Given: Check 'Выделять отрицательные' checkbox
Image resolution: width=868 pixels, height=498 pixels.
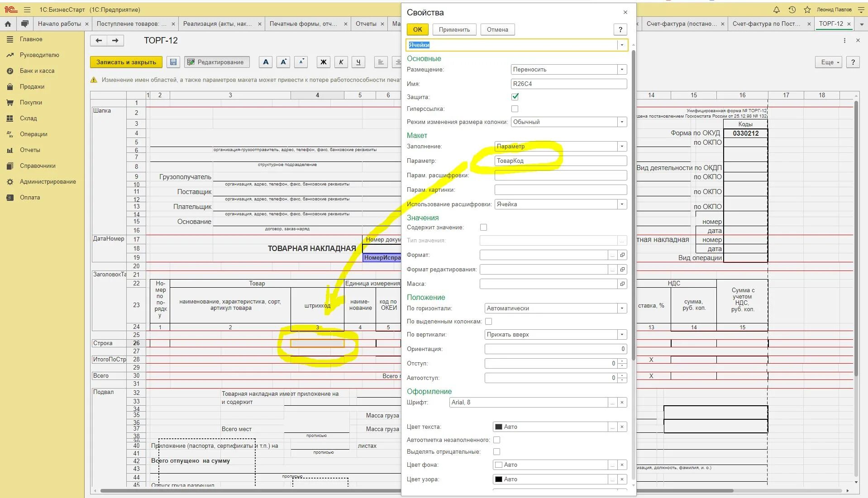Looking at the screenshot, I should click(497, 452).
